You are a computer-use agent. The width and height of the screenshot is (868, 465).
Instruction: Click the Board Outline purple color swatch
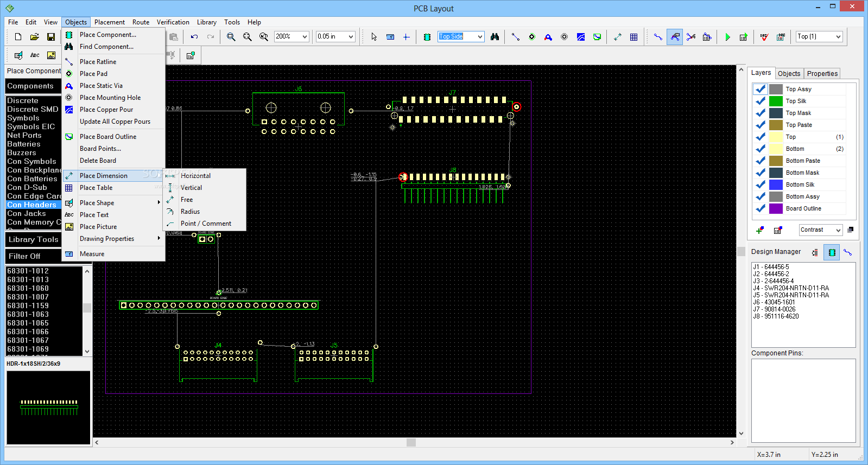[776, 208]
